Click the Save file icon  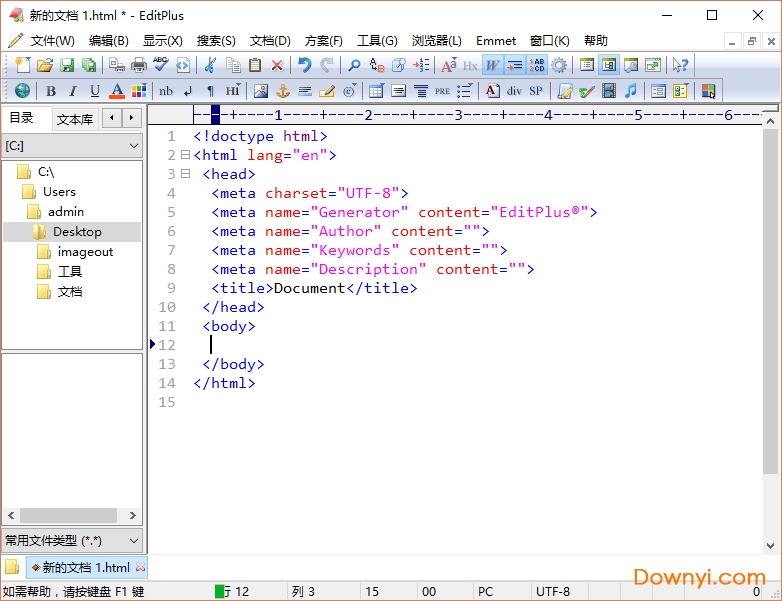point(67,65)
